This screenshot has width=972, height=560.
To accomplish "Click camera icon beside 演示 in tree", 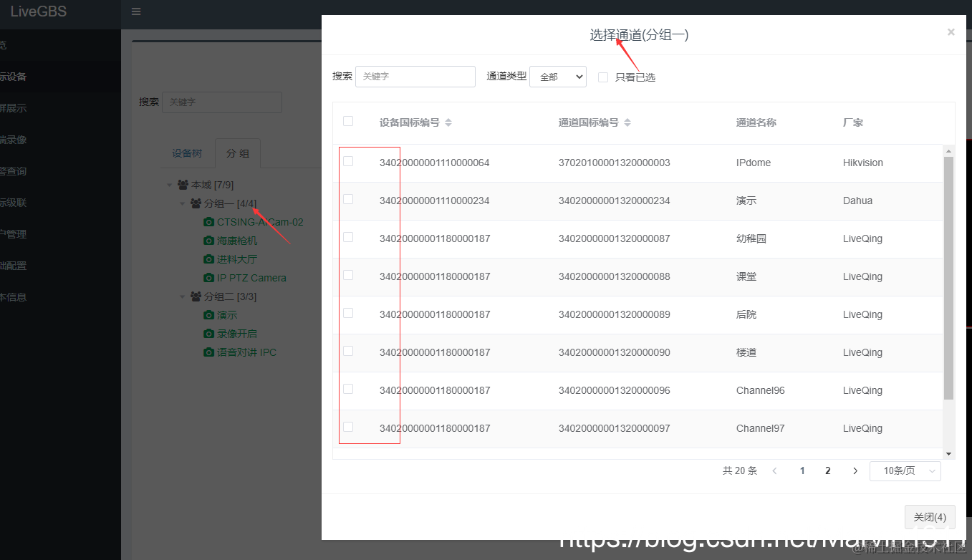I will coord(209,315).
